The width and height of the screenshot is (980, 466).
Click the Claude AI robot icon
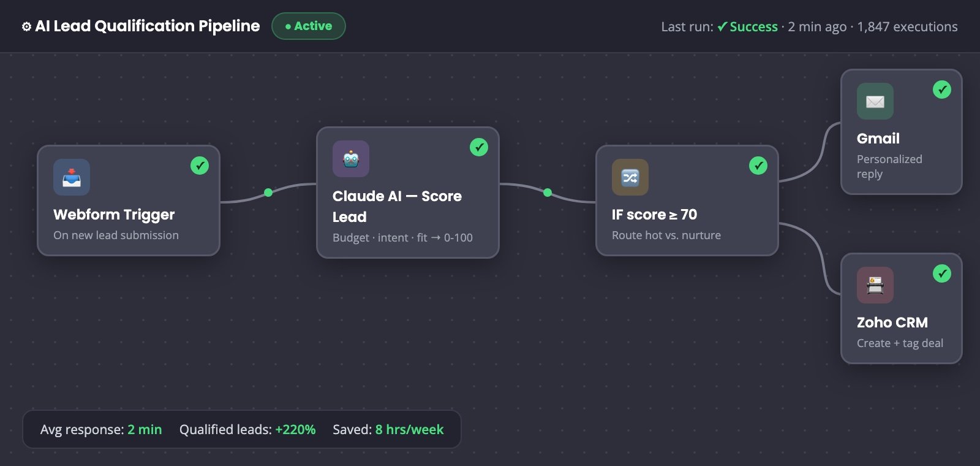pyautogui.click(x=351, y=159)
